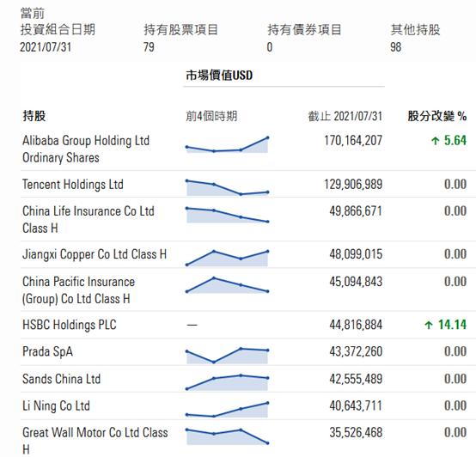Click the Alibaba market value sparkline chart
This screenshot has height=457, width=476.
coord(227,145)
